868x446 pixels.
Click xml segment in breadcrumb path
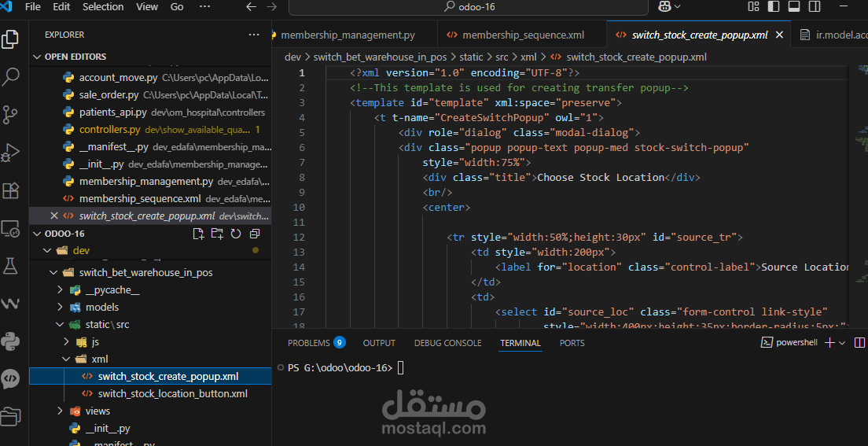coord(528,57)
